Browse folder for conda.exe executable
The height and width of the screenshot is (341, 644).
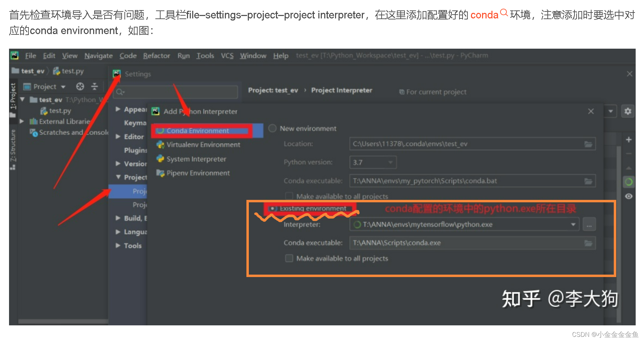(588, 243)
